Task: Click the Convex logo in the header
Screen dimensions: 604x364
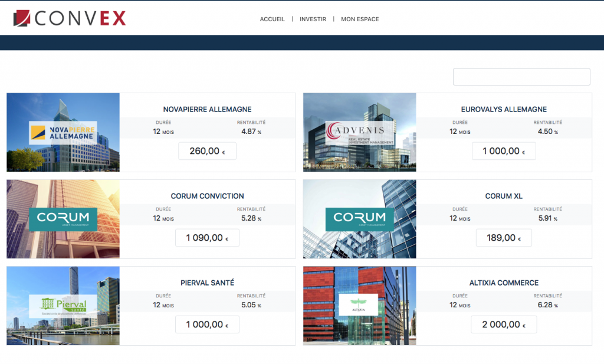Action: [70, 18]
